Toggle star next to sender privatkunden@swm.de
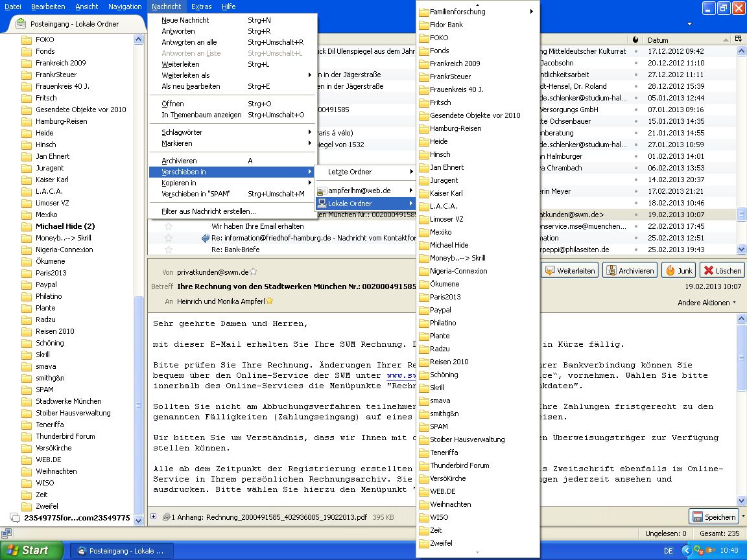 pyautogui.click(x=254, y=272)
